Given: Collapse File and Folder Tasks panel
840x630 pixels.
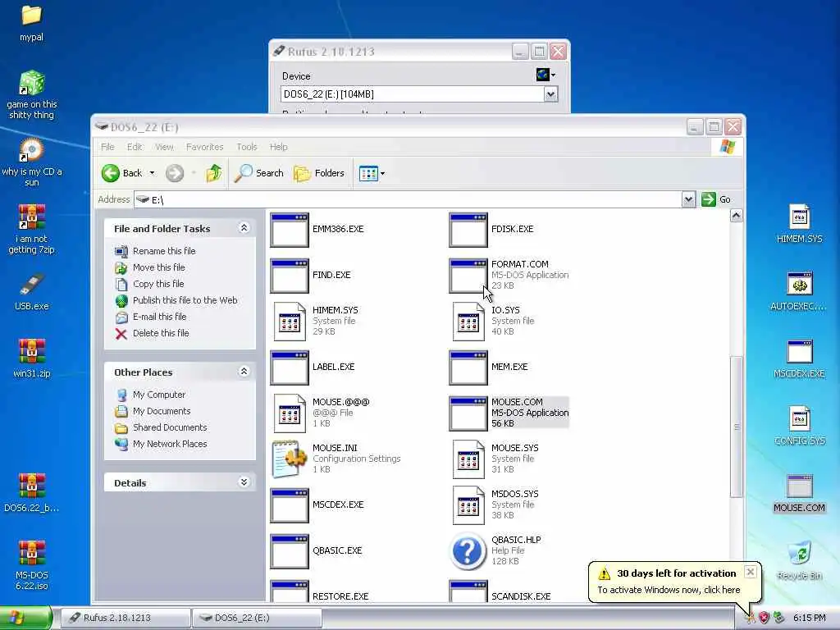Looking at the screenshot, I should point(244,228).
